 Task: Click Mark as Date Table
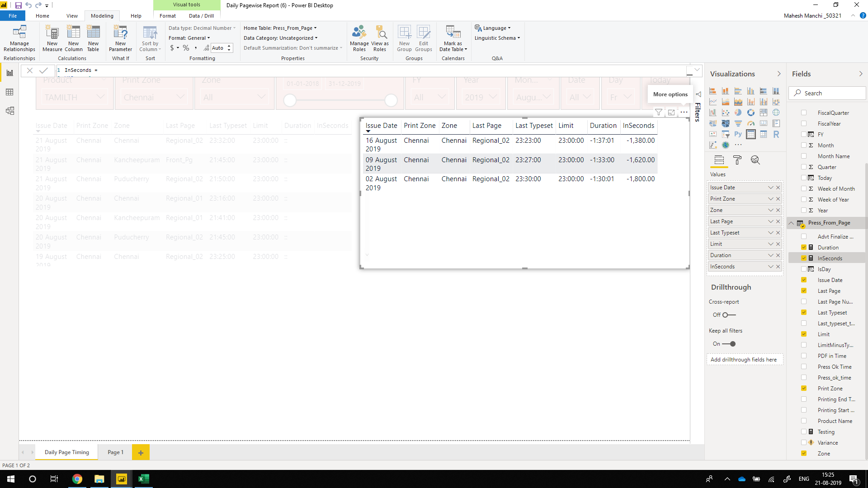pos(453,39)
